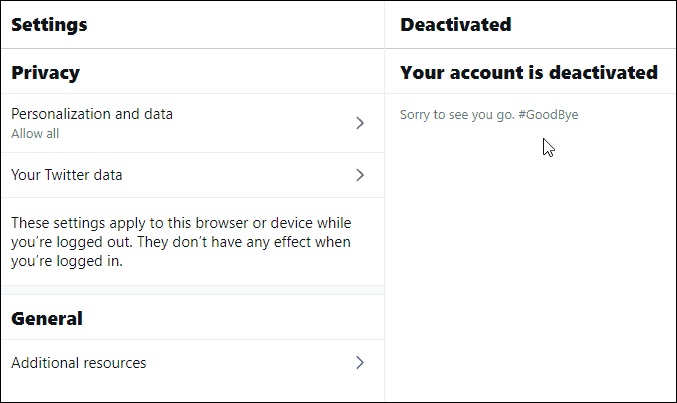The width and height of the screenshot is (677, 403).
Task: Click the Deactivated panel header
Action: [455, 24]
